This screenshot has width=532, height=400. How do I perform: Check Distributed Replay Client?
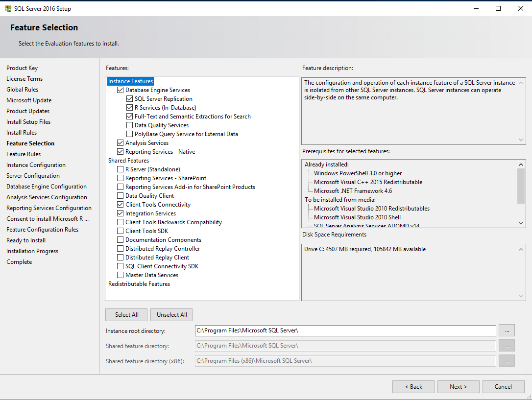[x=120, y=258]
